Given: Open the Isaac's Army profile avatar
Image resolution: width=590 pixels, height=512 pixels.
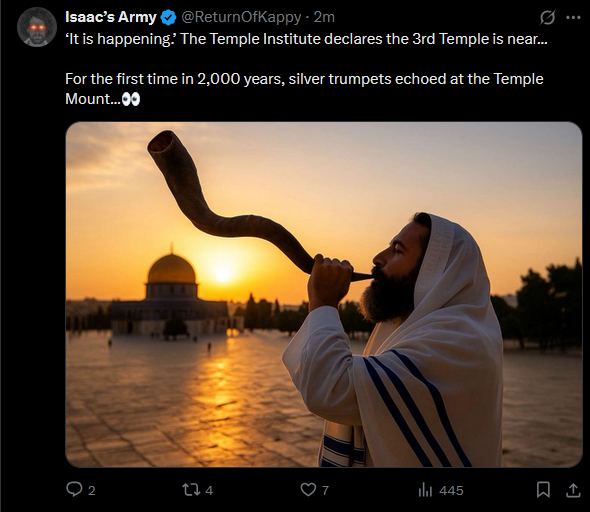Looking at the screenshot, I should coord(37,27).
